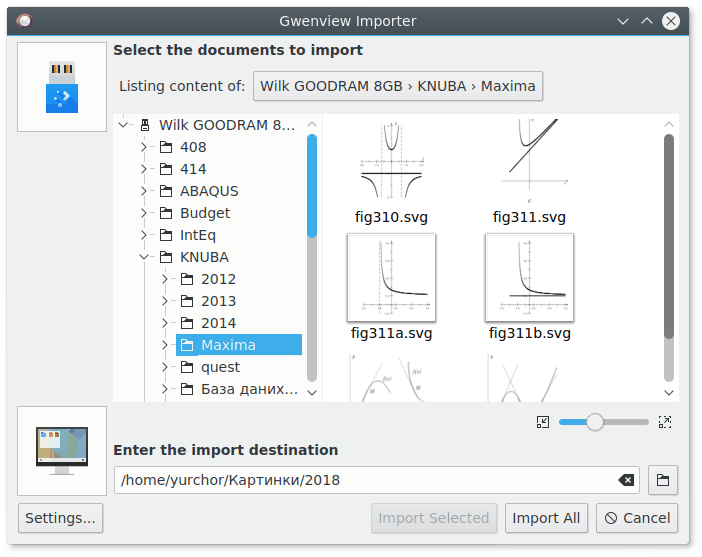Expand the 408 folder

click(x=143, y=147)
